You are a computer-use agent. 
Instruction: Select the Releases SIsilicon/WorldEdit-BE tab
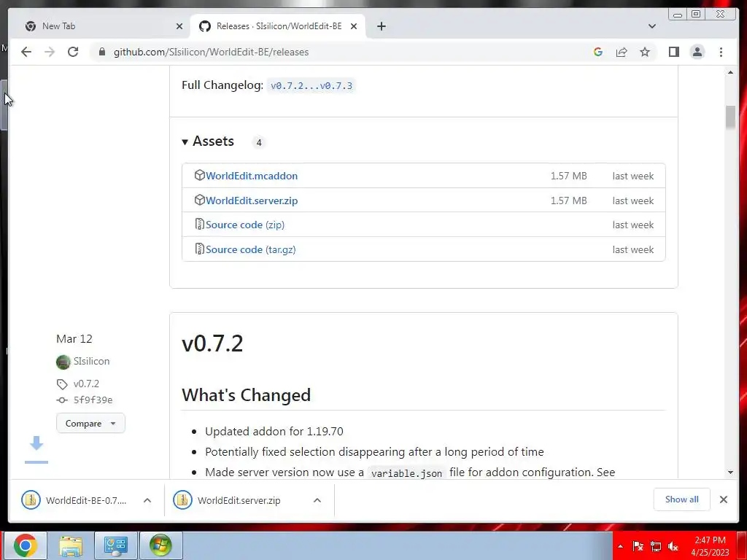(277, 26)
